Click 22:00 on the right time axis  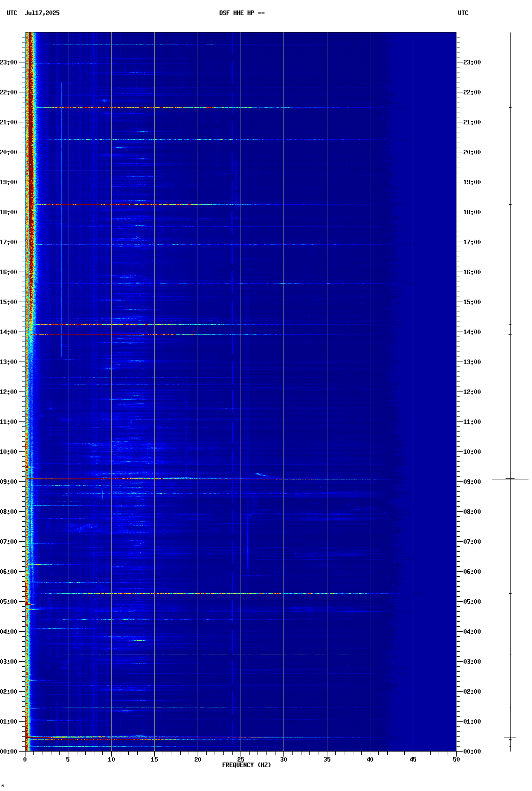(472, 92)
